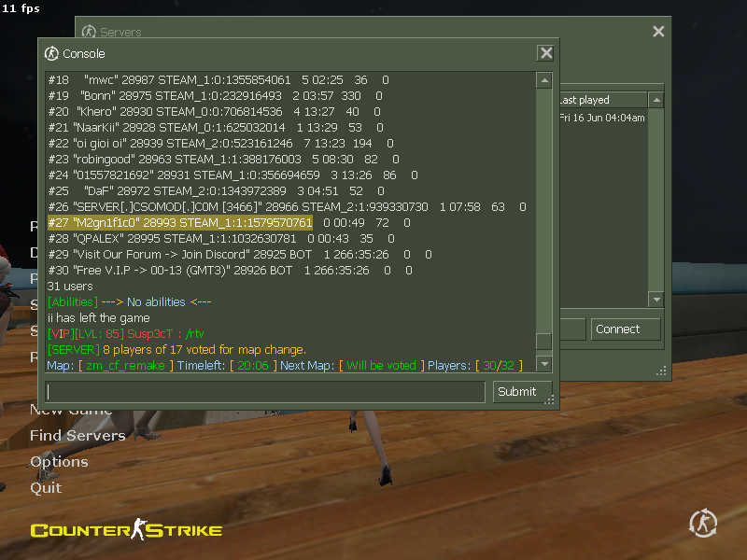747x560 pixels.
Task: Select Quit from the main menu
Action: pyautogui.click(x=46, y=488)
